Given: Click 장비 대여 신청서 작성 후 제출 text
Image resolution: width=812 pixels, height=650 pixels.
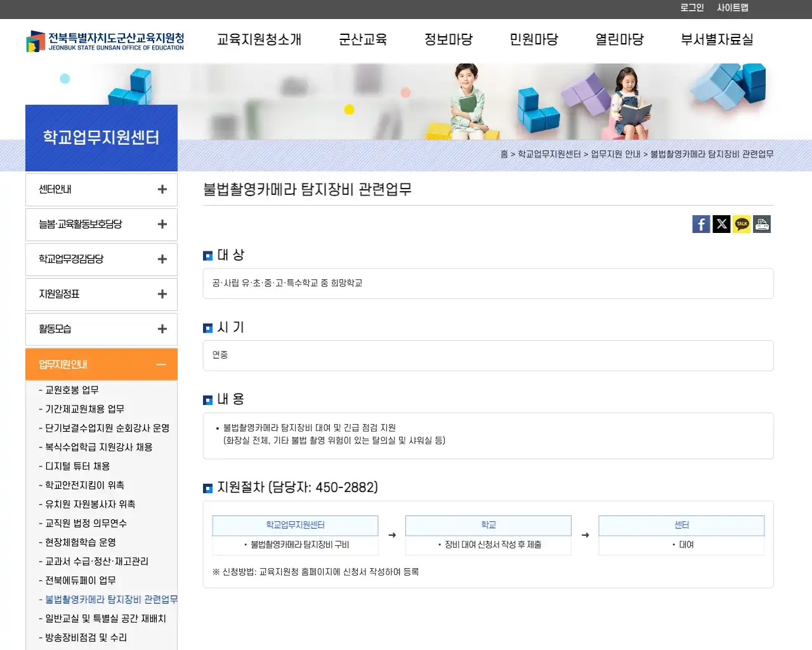Looking at the screenshot, I should 493,545.
